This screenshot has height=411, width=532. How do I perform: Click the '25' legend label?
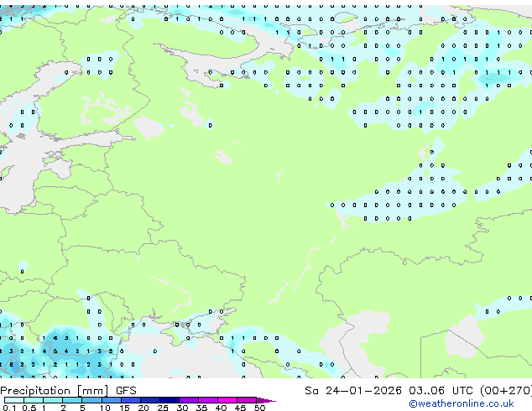pos(163,408)
